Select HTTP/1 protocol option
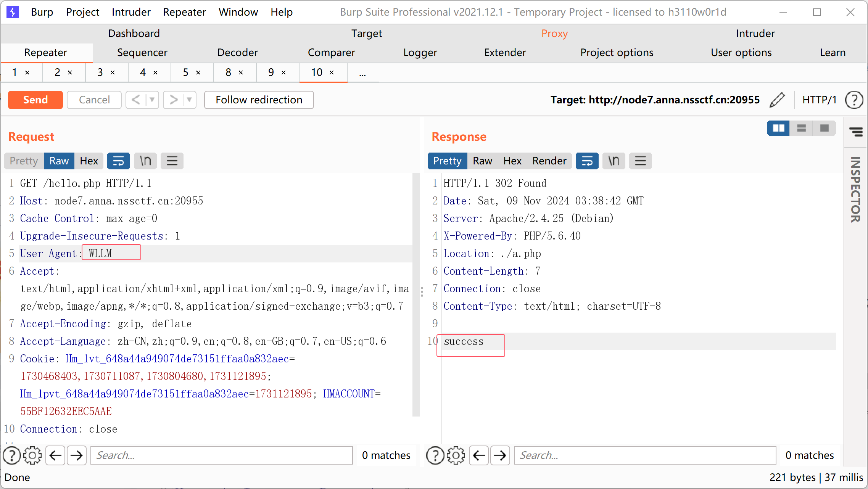 (820, 100)
